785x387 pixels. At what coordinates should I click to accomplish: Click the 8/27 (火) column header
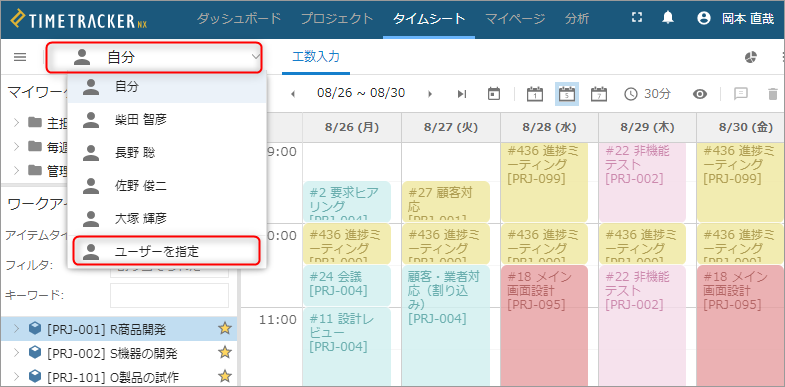coord(451,127)
